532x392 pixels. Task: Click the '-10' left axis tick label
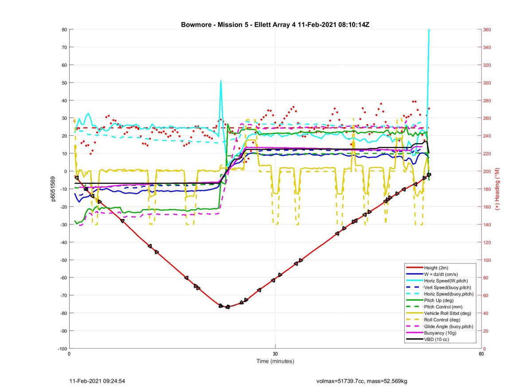[x=63, y=189]
